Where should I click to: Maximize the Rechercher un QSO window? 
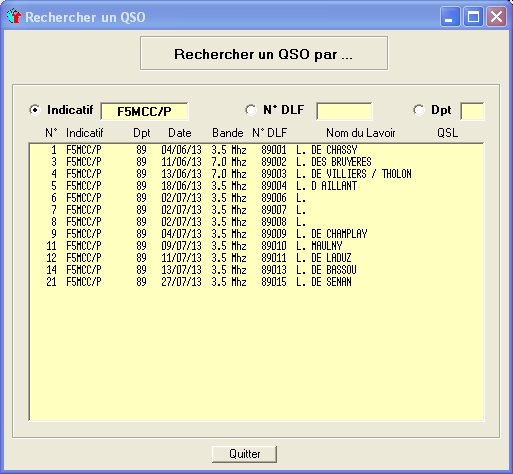[x=473, y=17]
